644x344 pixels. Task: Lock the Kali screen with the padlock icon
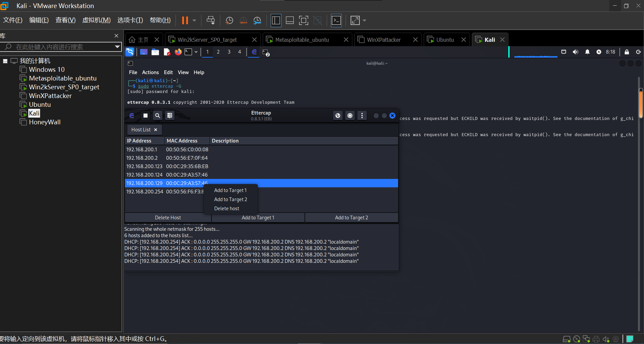(627, 52)
